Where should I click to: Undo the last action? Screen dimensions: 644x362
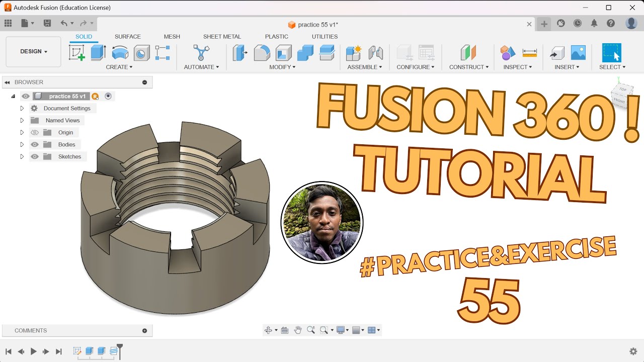point(64,23)
